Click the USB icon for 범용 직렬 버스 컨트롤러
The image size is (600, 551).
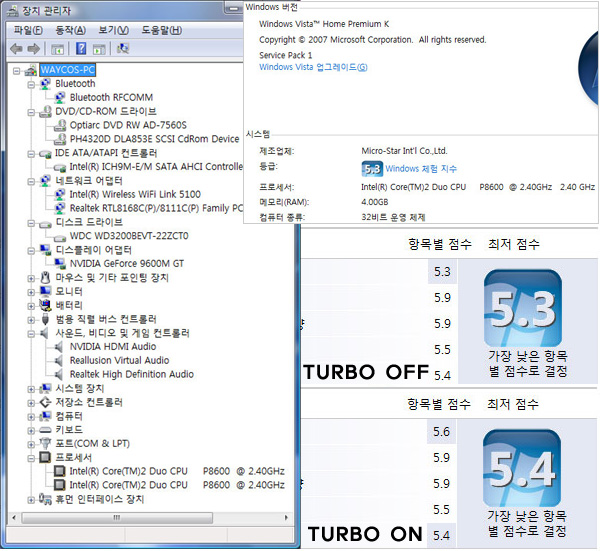45,319
